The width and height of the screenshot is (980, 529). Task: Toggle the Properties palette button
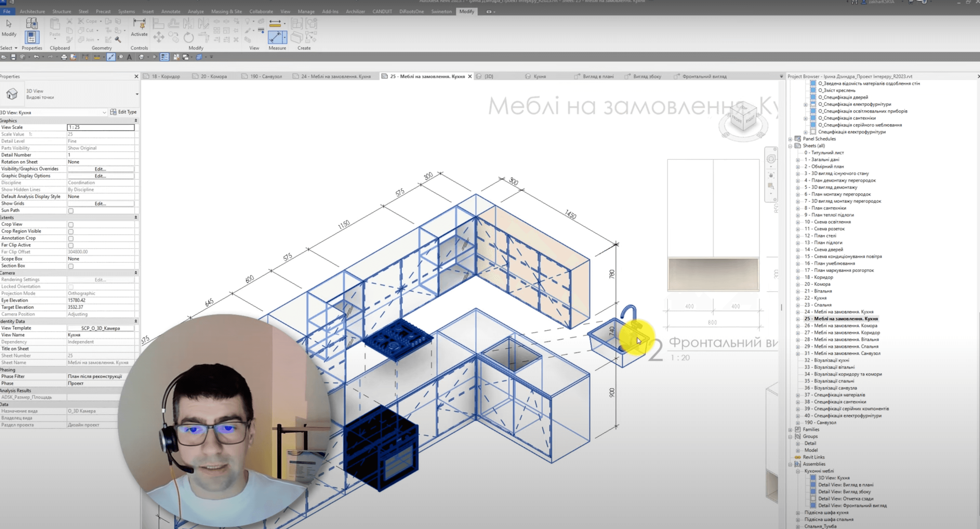click(31, 38)
